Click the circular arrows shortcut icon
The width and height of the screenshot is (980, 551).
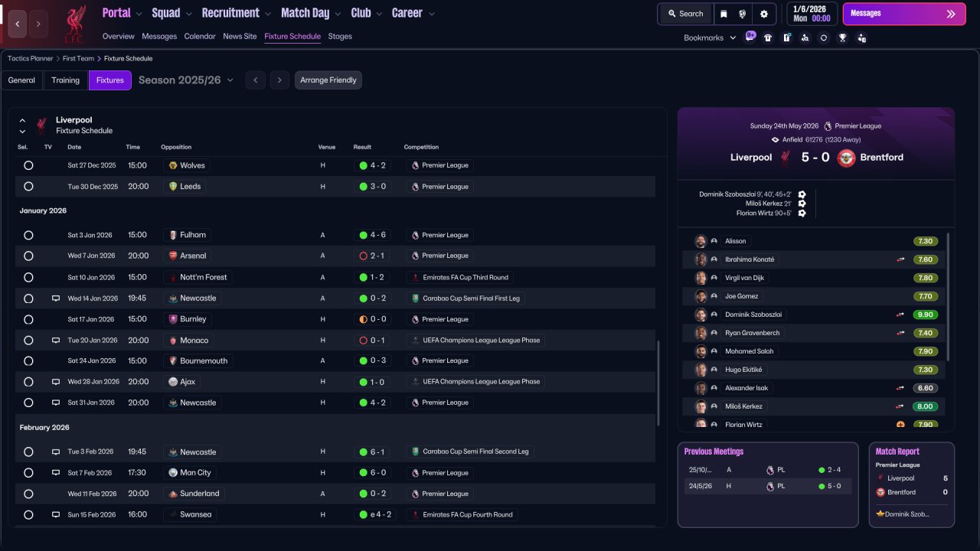(824, 37)
